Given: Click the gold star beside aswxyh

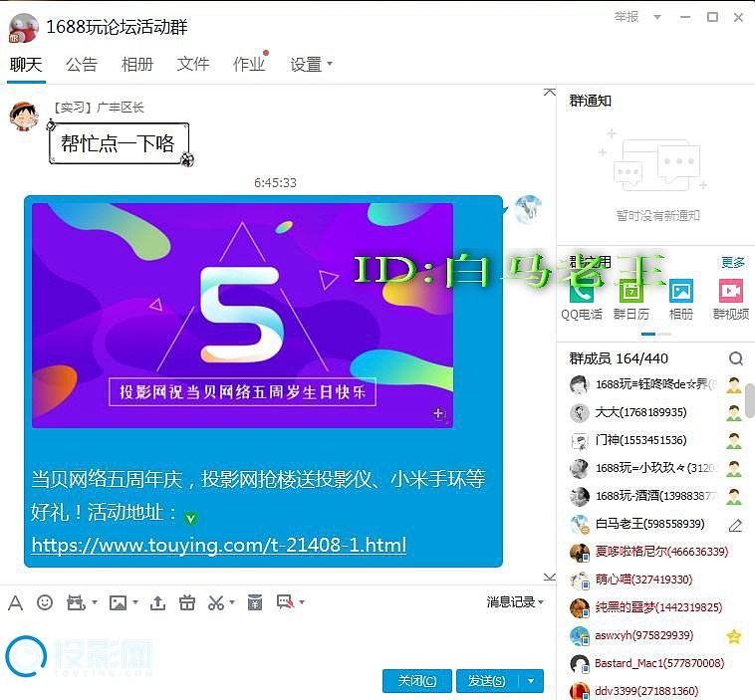Looking at the screenshot, I should pos(734,636).
